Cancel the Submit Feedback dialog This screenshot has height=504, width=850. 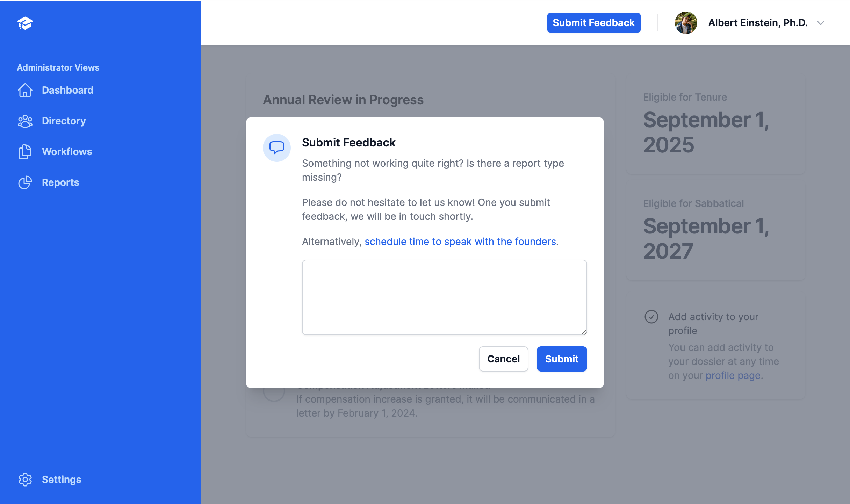point(503,359)
